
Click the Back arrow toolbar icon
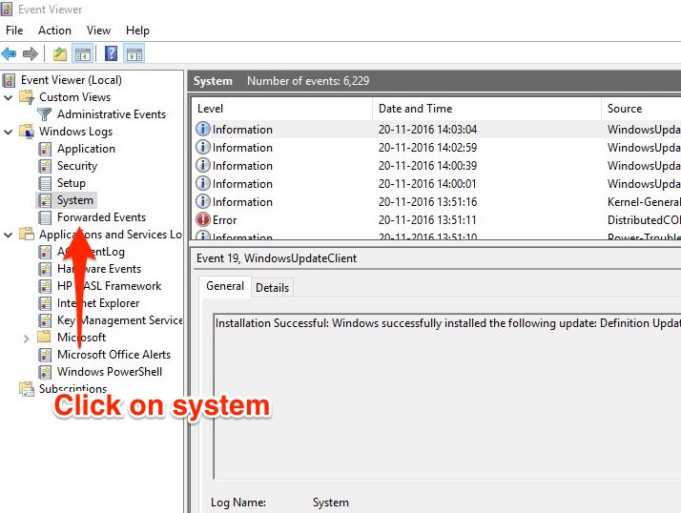coord(9,54)
